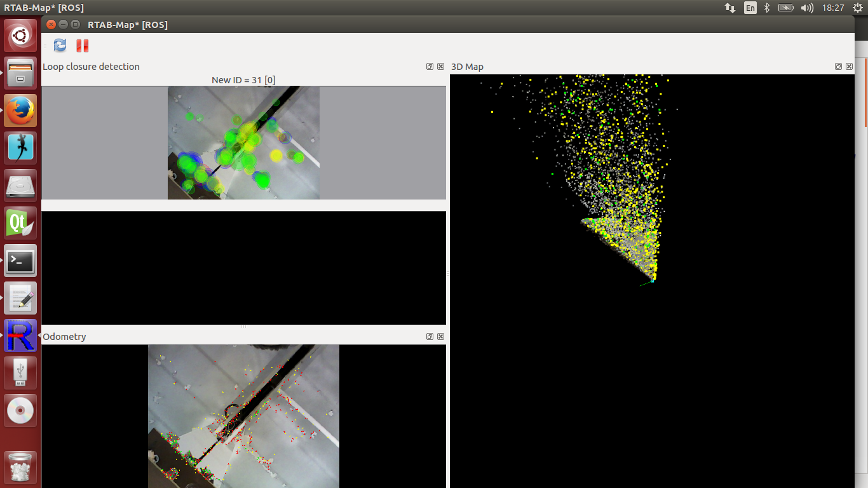Undock the Odometry panel
This screenshot has height=488, width=868.
click(430, 337)
